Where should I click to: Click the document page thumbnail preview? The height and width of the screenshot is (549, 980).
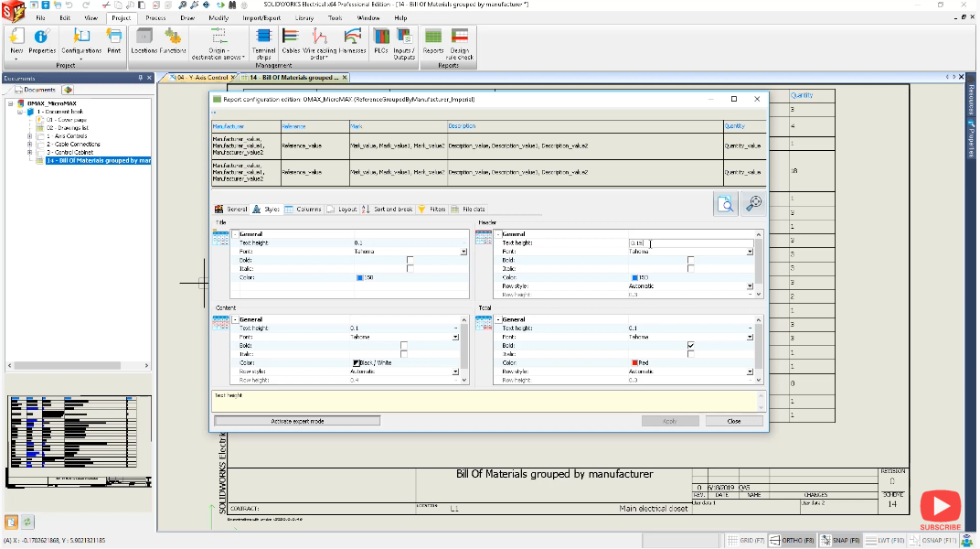[x=79, y=441]
